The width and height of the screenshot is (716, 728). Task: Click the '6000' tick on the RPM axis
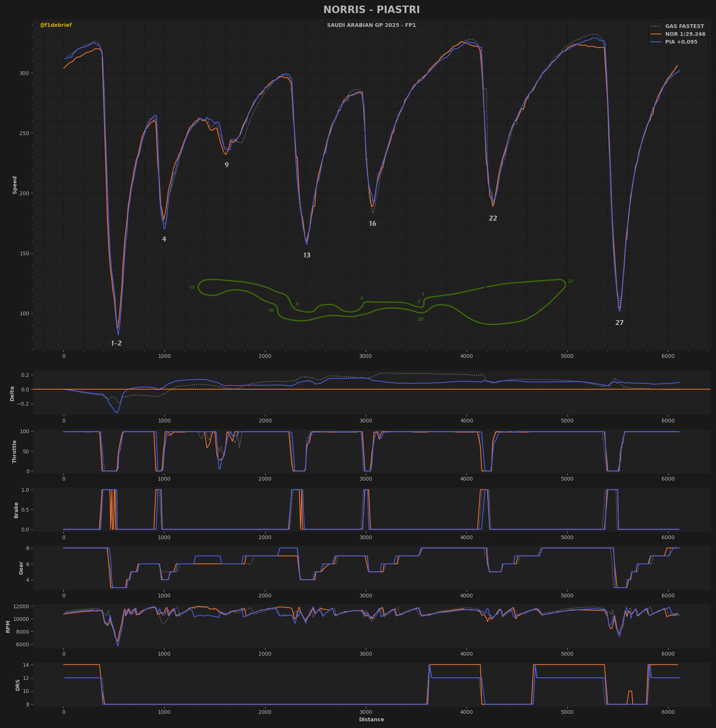click(x=23, y=645)
